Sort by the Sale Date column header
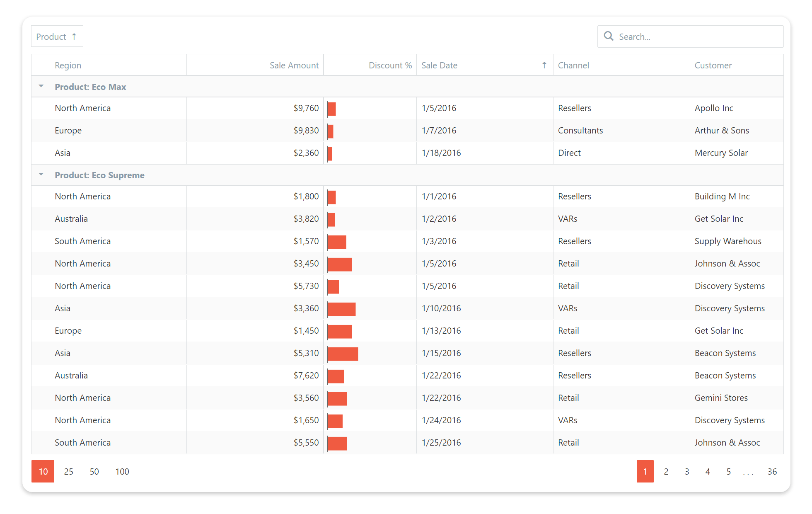The image size is (812, 514). click(485, 65)
